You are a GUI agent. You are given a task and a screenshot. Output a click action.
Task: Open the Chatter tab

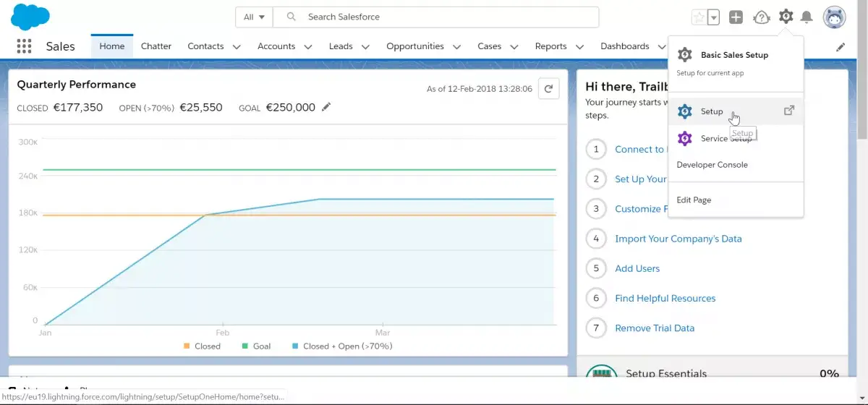click(x=156, y=46)
